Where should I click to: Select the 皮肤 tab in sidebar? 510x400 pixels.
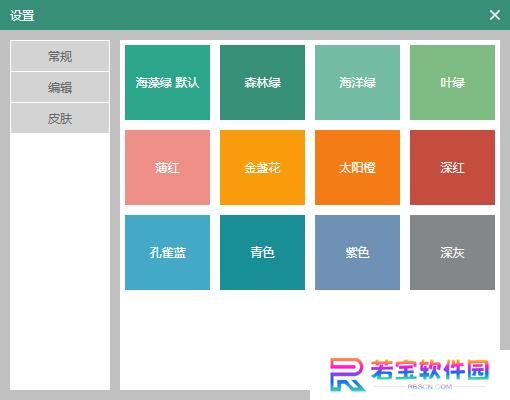pyautogui.click(x=60, y=118)
